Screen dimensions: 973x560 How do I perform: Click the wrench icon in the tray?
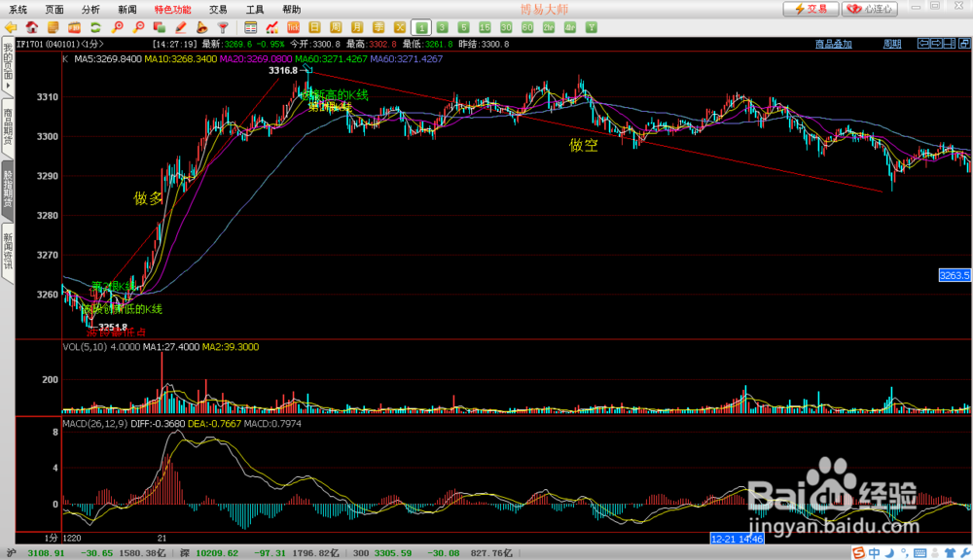[x=965, y=552]
